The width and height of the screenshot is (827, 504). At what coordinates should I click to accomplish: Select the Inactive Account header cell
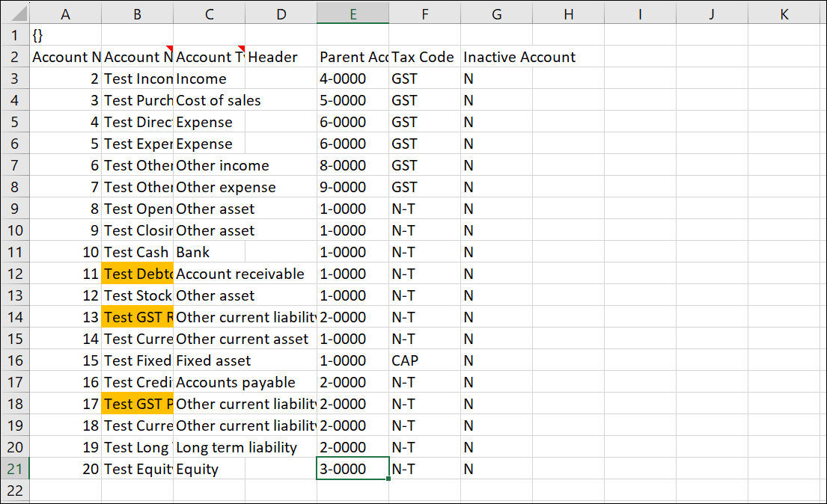tap(519, 57)
